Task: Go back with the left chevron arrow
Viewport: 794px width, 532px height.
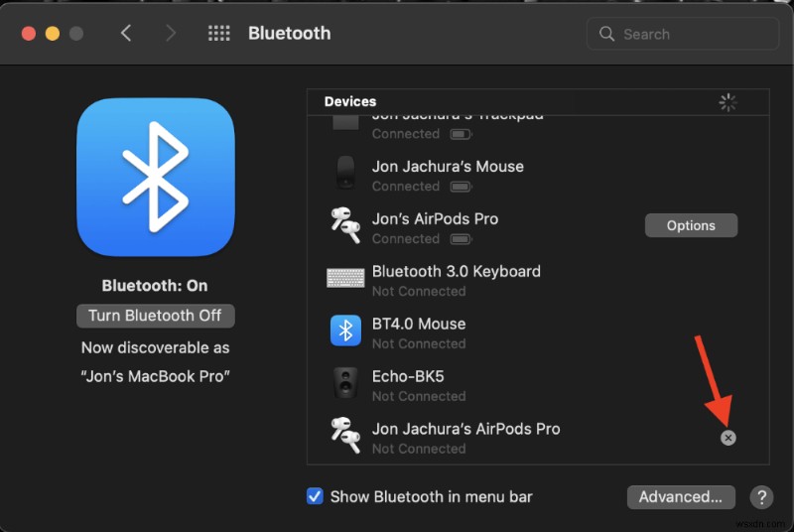Action: point(126,34)
